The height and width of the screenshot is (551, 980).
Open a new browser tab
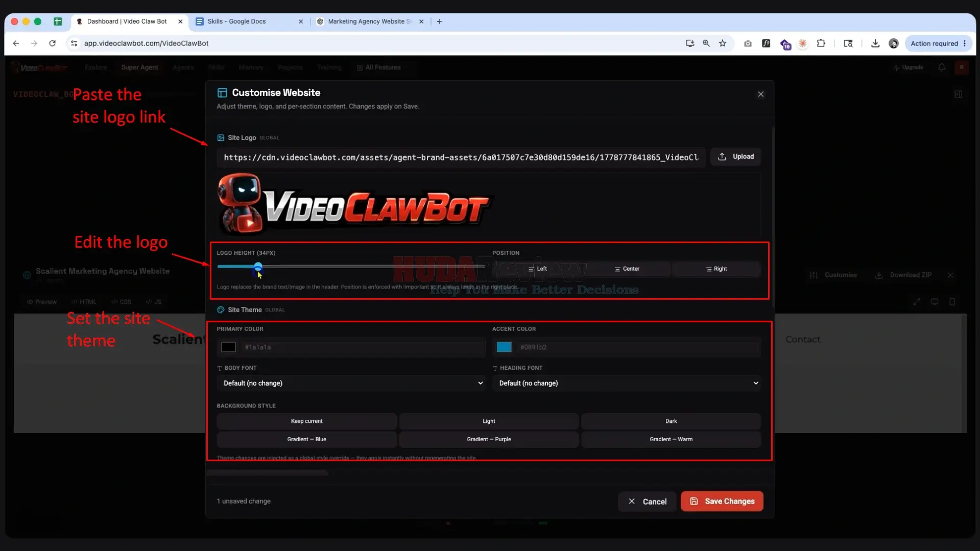(440, 21)
